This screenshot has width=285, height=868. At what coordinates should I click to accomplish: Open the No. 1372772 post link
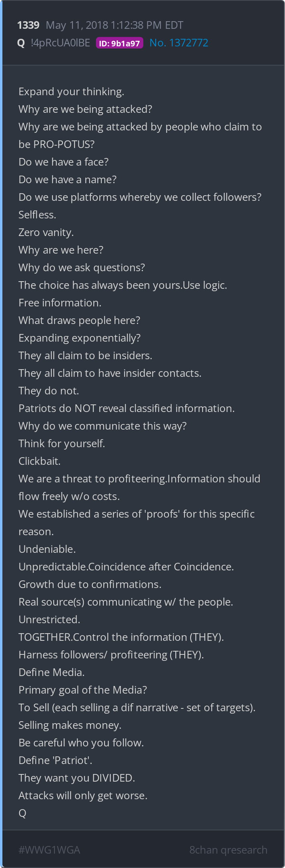coord(179,43)
